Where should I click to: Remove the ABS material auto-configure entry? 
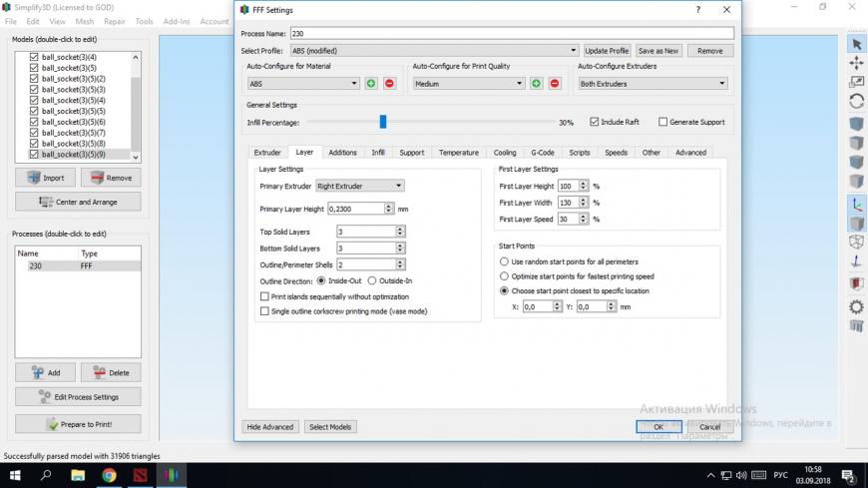[389, 84]
